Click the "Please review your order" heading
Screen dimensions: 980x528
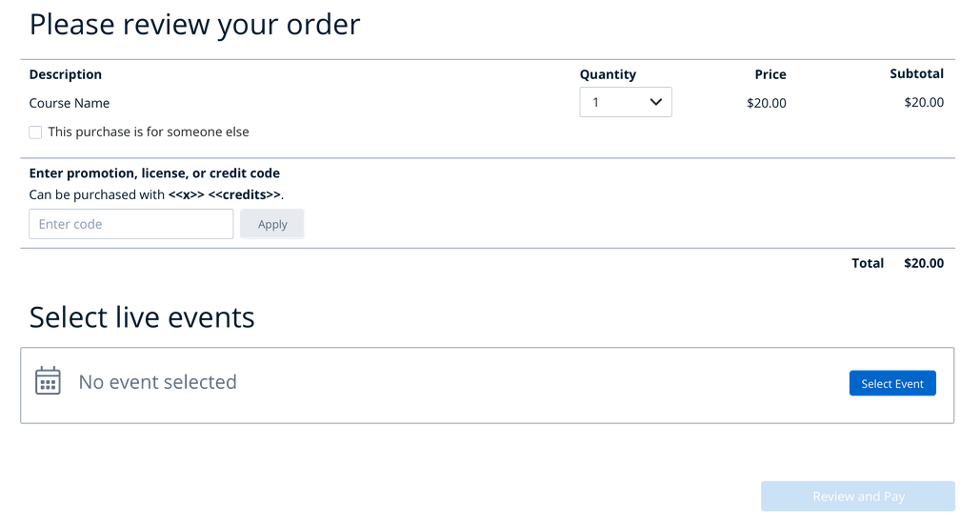pyautogui.click(x=194, y=24)
